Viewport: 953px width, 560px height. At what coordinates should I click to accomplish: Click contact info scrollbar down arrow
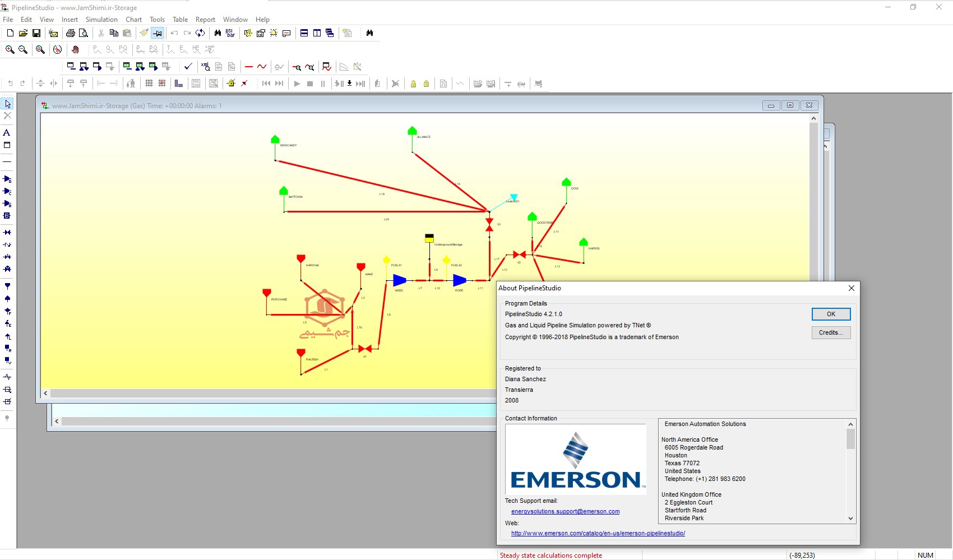click(x=850, y=519)
